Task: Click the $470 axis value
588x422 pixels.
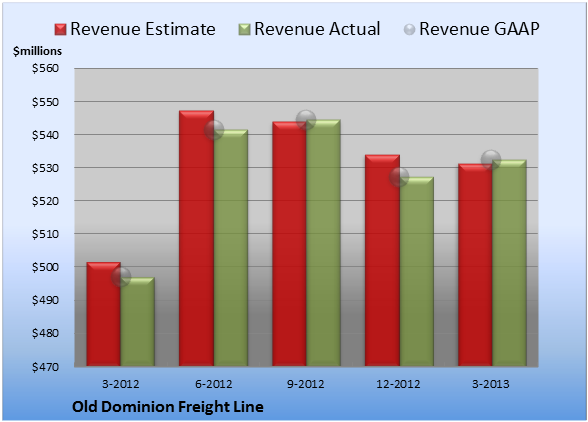Action: pyautogui.click(x=45, y=366)
